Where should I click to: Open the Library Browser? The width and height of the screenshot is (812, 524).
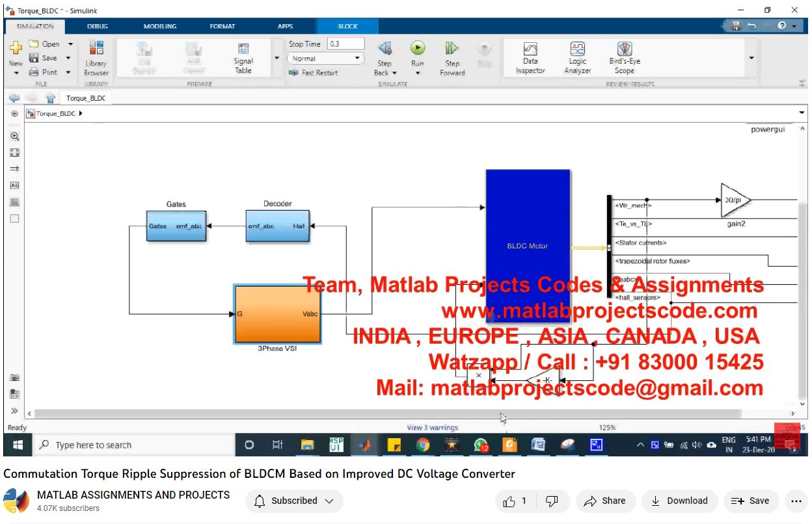tap(96, 57)
